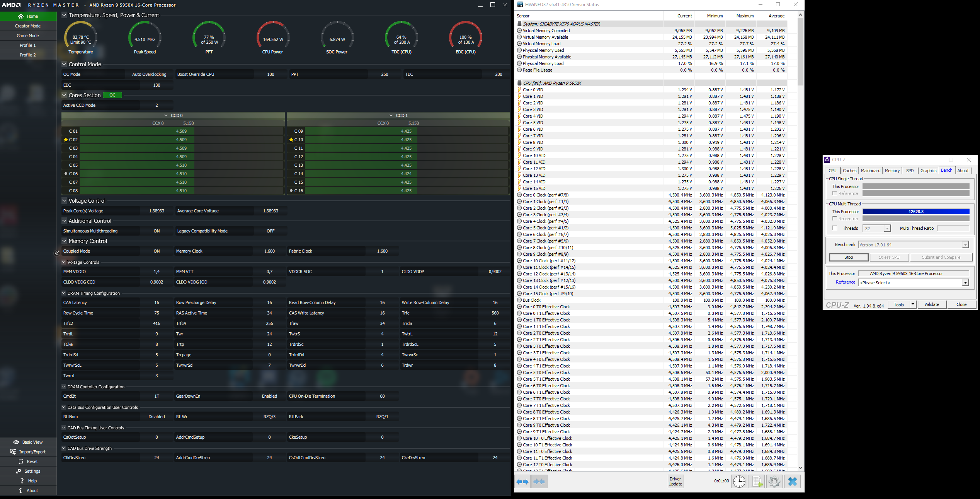Toggle the OC badge in Cores Section
This screenshot has height=499, width=980.
pyautogui.click(x=112, y=95)
